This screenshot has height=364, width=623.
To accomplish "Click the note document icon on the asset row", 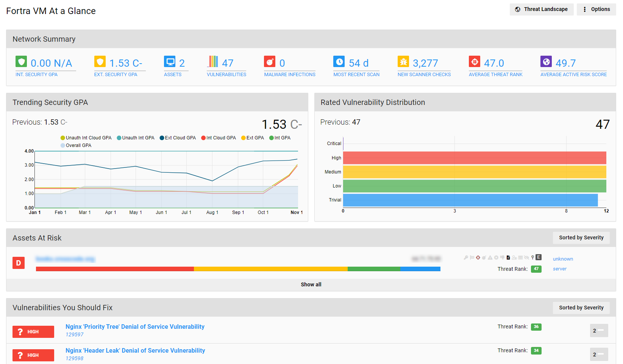I will click(508, 257).
